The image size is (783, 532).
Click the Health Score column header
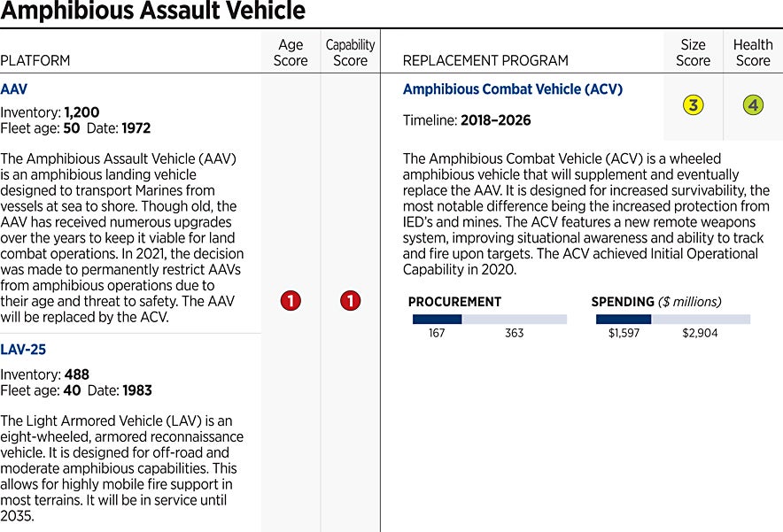click(x=753, y=52)
